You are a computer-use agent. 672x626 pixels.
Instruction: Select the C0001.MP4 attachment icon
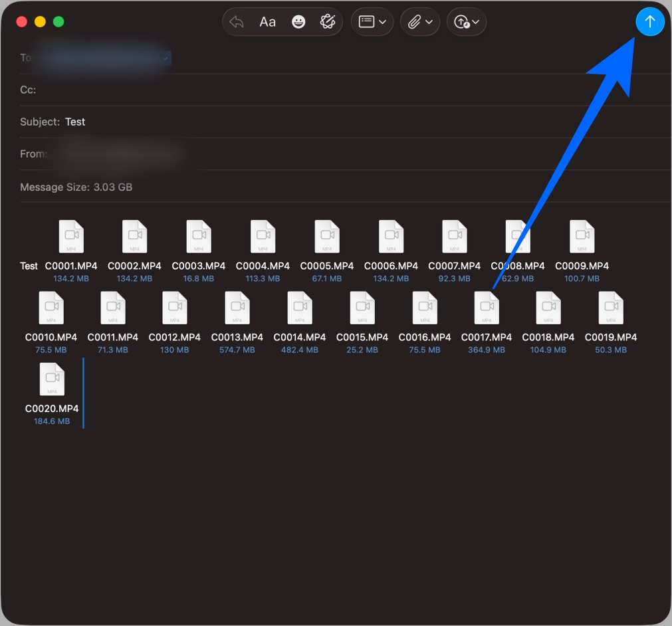(71, 236)
